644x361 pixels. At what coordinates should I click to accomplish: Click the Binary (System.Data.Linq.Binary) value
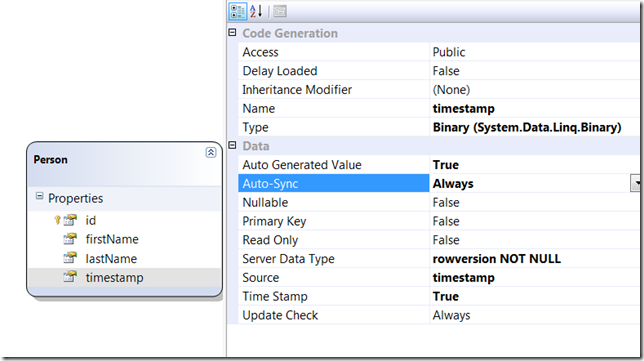click(x=527, y=128)
